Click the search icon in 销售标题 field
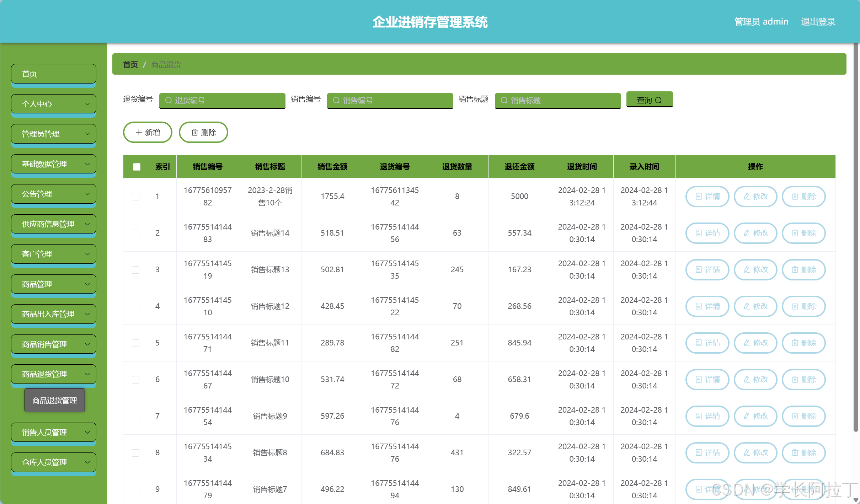Screen dimensions: 860x504 point(504,101)
